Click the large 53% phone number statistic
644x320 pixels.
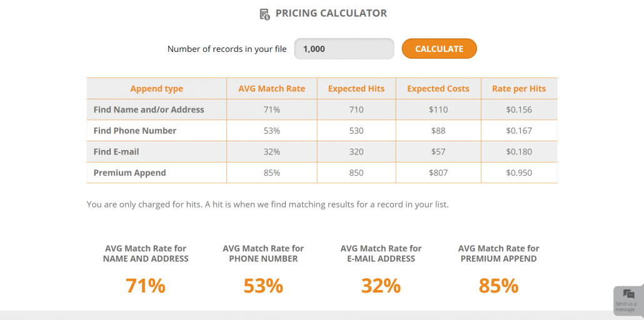[263, 286]
